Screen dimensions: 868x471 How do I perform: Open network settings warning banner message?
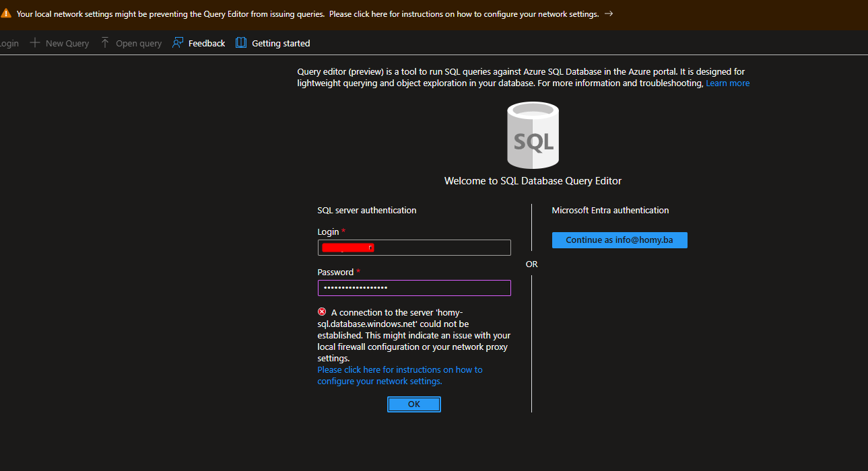point(307,14)
